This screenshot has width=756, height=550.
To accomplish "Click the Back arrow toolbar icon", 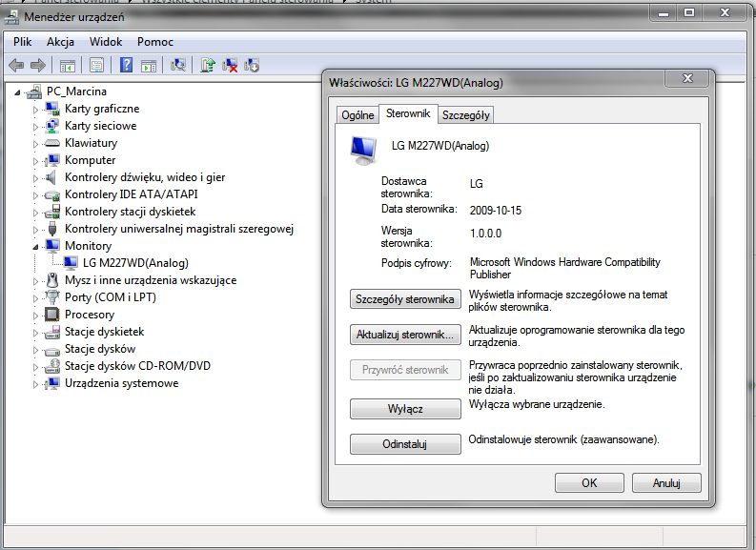I will (16, 65).
